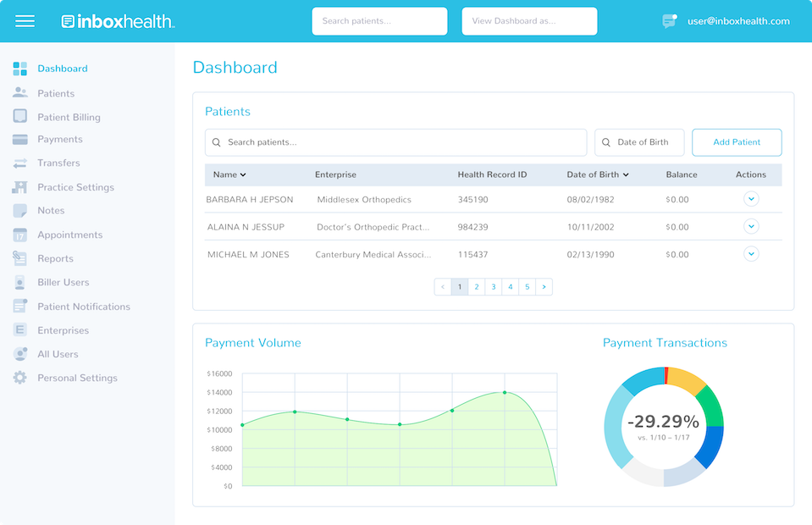Image resolution: width=812 pixels, height=525 pixels.
Task: Open the user@inboxhealth.com account menu
Action: (x=738, y=21)
